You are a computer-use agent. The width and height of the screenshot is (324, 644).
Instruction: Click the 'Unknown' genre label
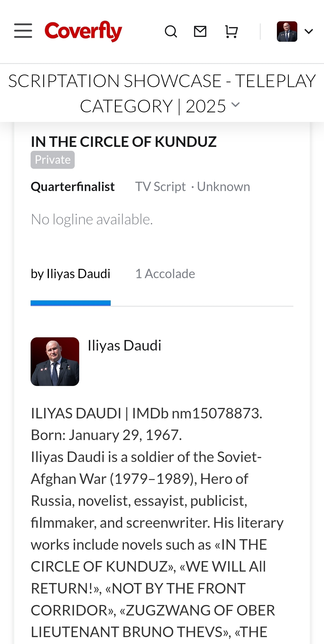tap(223, 187)
